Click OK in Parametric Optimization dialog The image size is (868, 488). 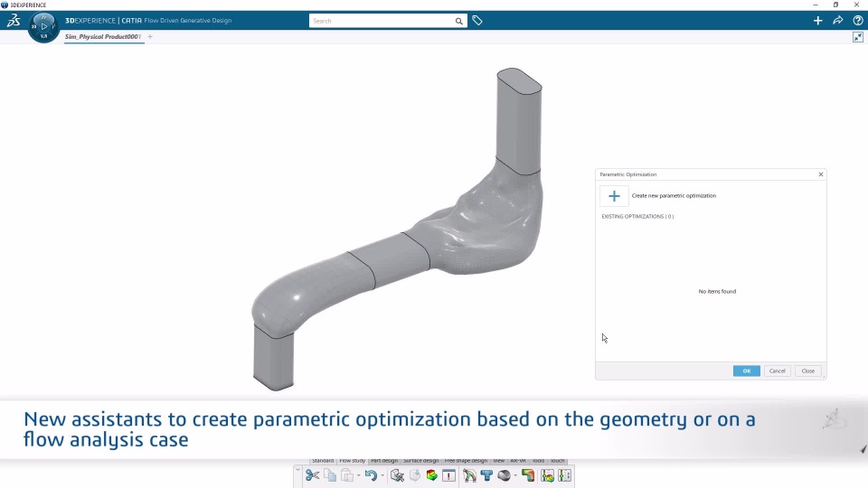pyautogui.click(x=746, y=371)
